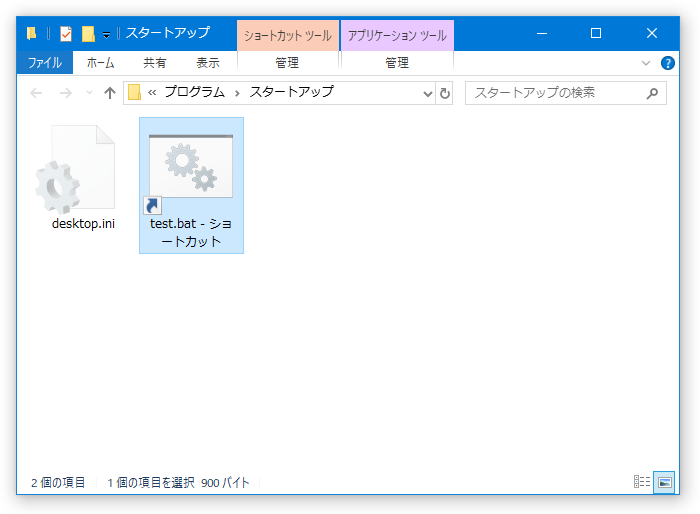Viewport: 700px width, 514px height.
Task: Click the 2 個の項目 status text
Action: click(58, 483)
